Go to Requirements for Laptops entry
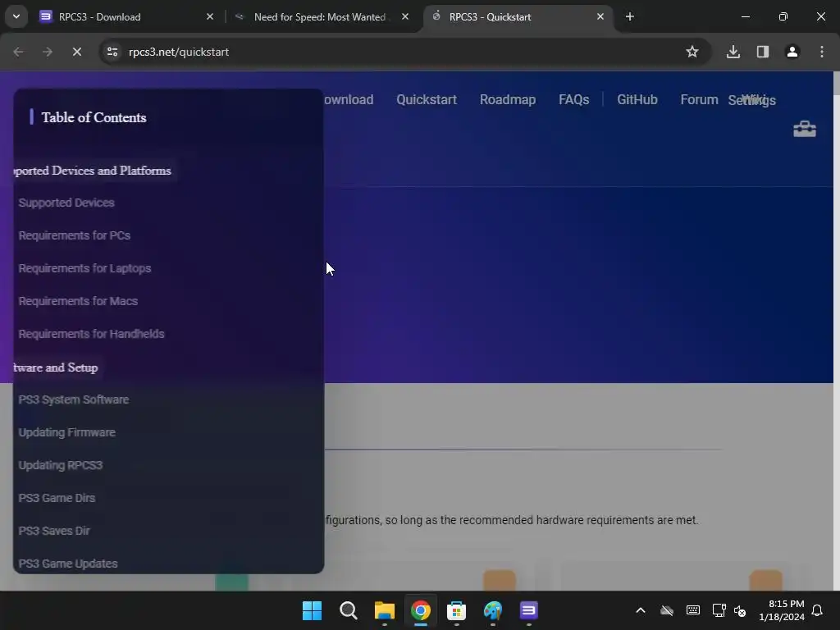The image size is (840, 630). (84, 268)
